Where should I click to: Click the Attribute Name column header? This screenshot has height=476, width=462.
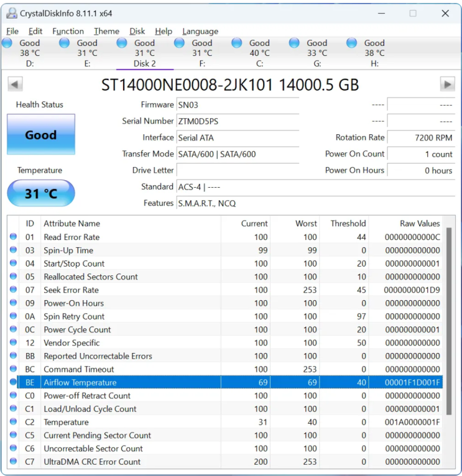pos(131,224)
